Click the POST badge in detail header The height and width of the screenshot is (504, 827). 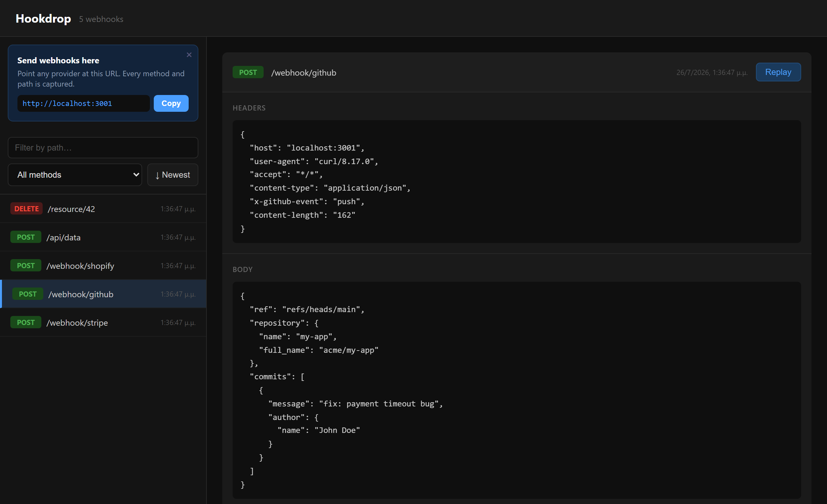tap(248, 72)
